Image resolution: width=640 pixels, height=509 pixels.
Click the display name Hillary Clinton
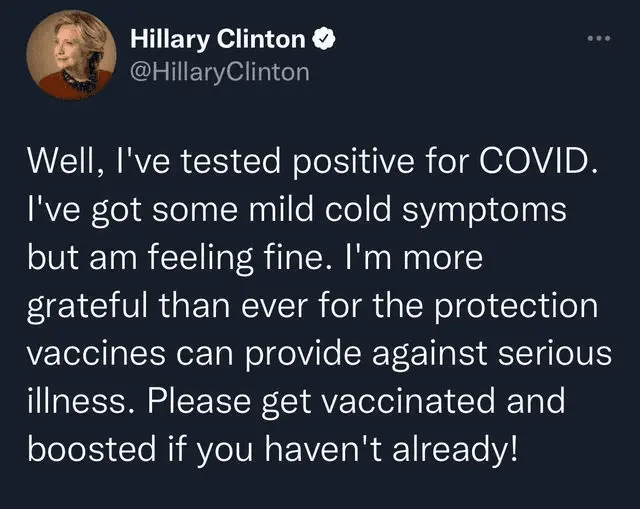point(218,41)
